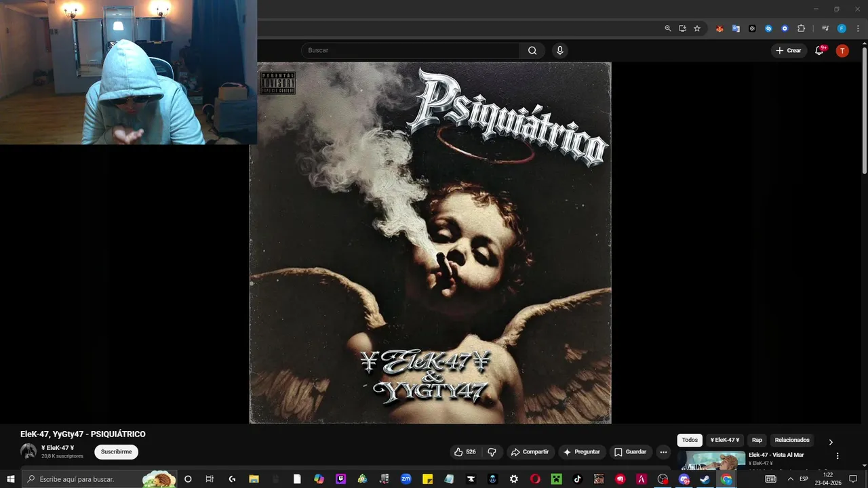Image resolution: width=868 pixels, height=488 pixels.
Task: Focus the Windows taskbar search box
Action: pyautogui.click(x=100, y=479)
